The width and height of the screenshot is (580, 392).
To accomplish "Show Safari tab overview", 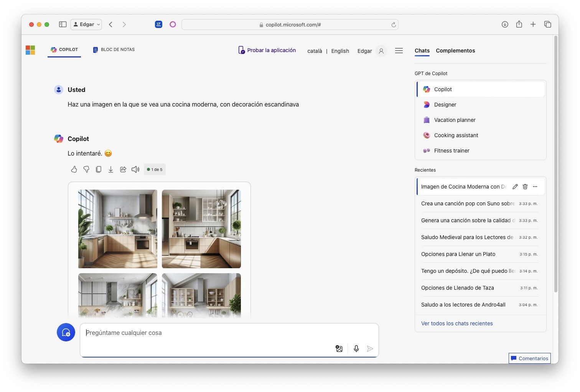I will (548, 24).
